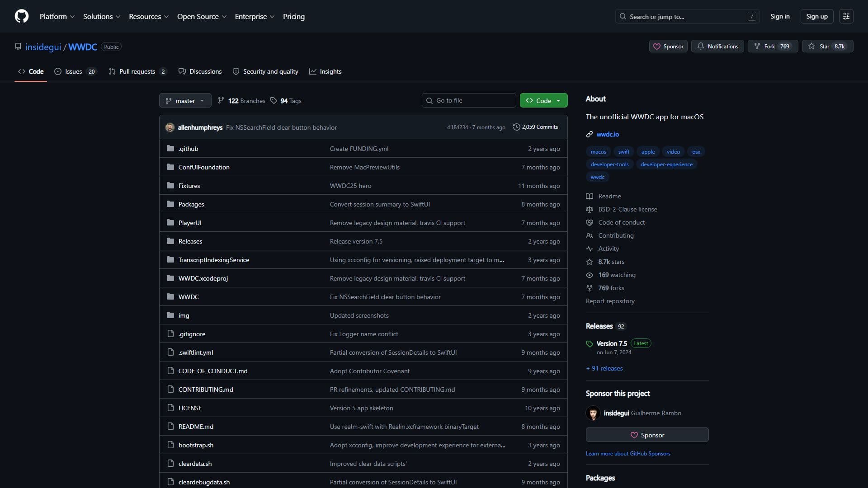Open the Activity pulse icon
Image resolution: width=868 pixels, height=488 pixels.
(x=590, y=249)
